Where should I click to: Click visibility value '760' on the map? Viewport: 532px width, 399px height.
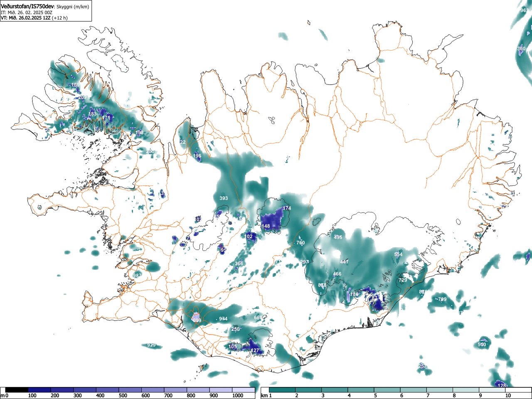(300, 243)
